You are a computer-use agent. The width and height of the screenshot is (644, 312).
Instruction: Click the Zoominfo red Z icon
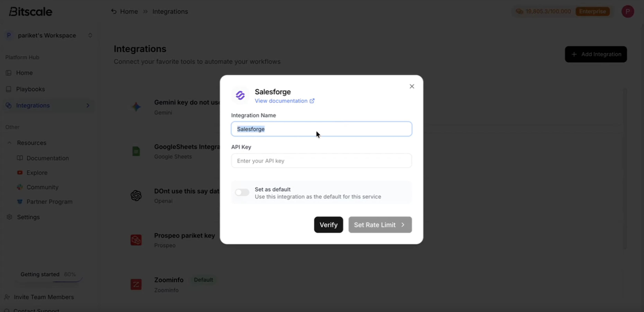[136, 284]
